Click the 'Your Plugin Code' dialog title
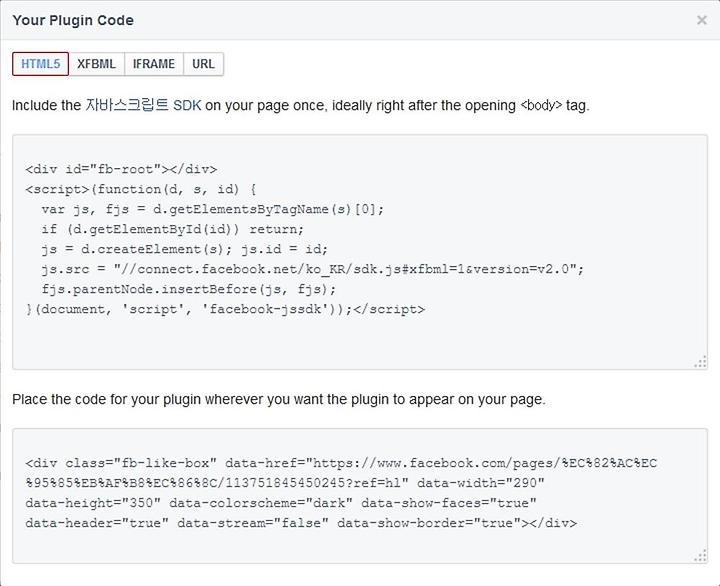Viewport: 720px width, 586px height. coord(73,20)
